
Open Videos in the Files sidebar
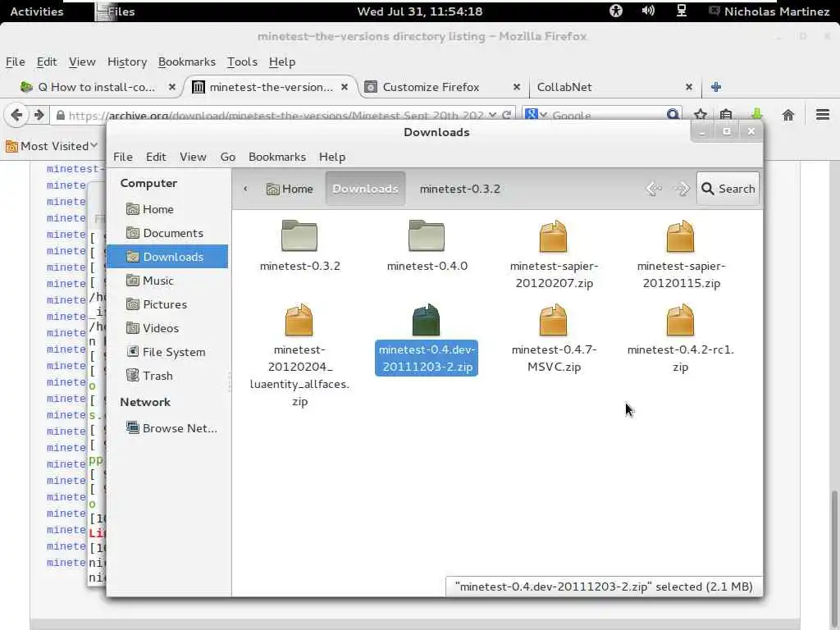[x=167, y=328]
